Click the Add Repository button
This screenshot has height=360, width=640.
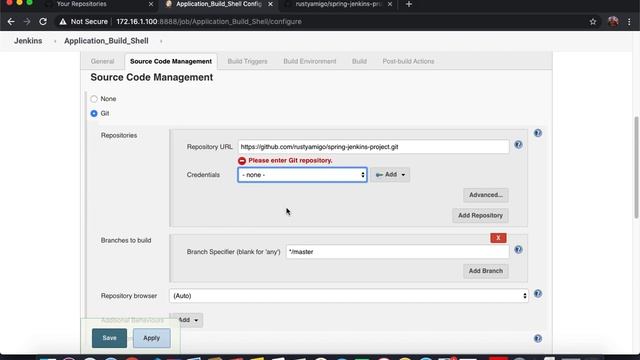pos(480,216)
